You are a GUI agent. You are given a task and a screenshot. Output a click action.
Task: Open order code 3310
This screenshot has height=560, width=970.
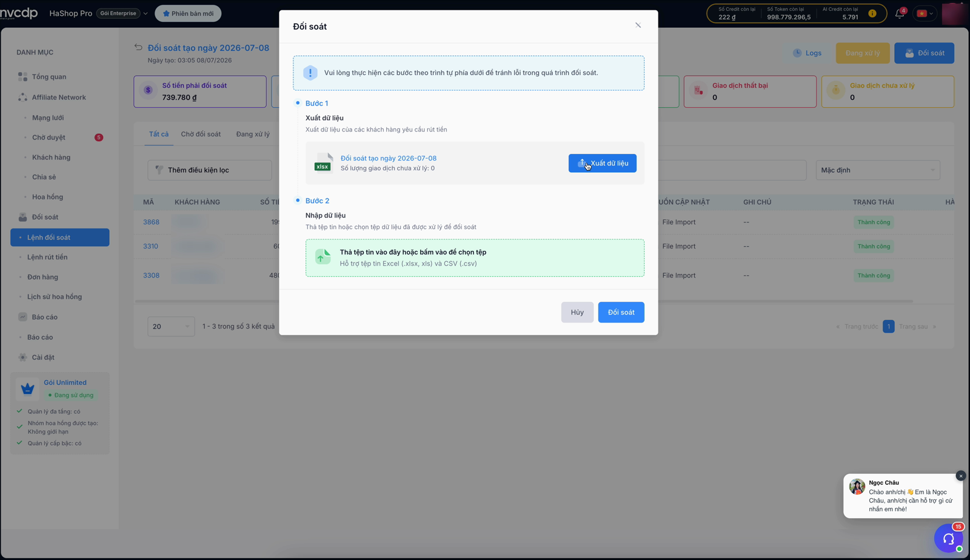150,247
